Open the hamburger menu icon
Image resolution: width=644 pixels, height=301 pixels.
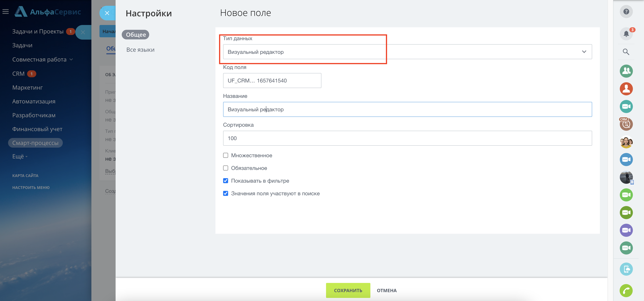click(x=6, y=12)
